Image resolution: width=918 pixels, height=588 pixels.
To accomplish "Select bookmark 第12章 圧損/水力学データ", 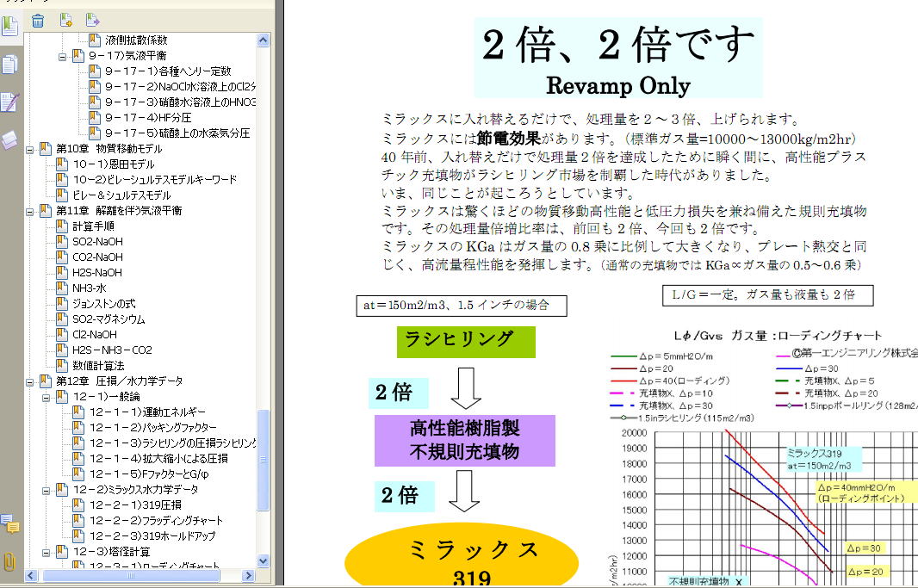I will [x=120, y=381].
